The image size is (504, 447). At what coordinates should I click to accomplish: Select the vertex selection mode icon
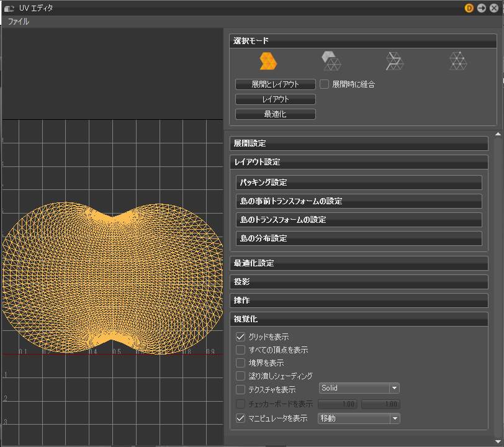tap(458, 61)
